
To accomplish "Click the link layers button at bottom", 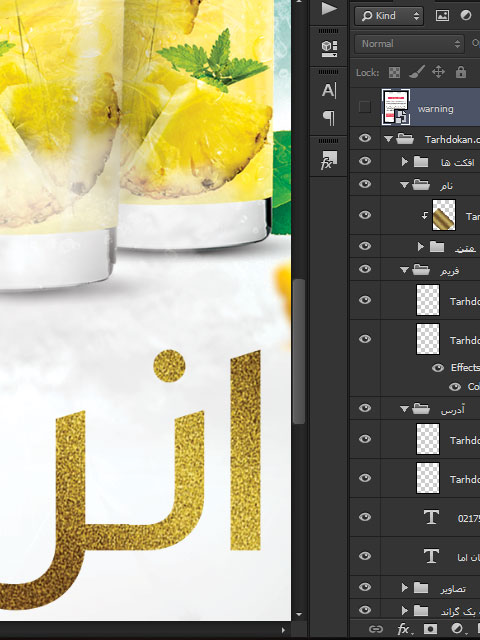I will click(376, 629).
